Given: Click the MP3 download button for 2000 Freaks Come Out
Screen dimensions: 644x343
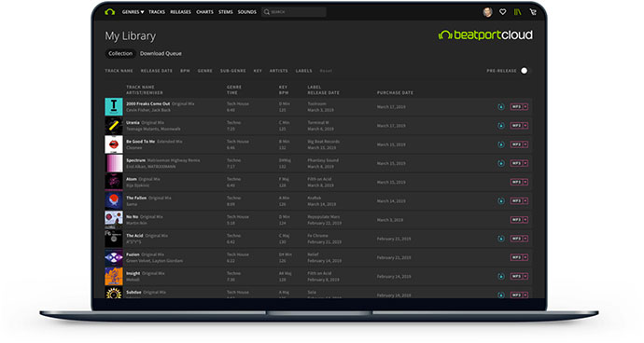Looking at the screenshot, I should coord(516,106).
